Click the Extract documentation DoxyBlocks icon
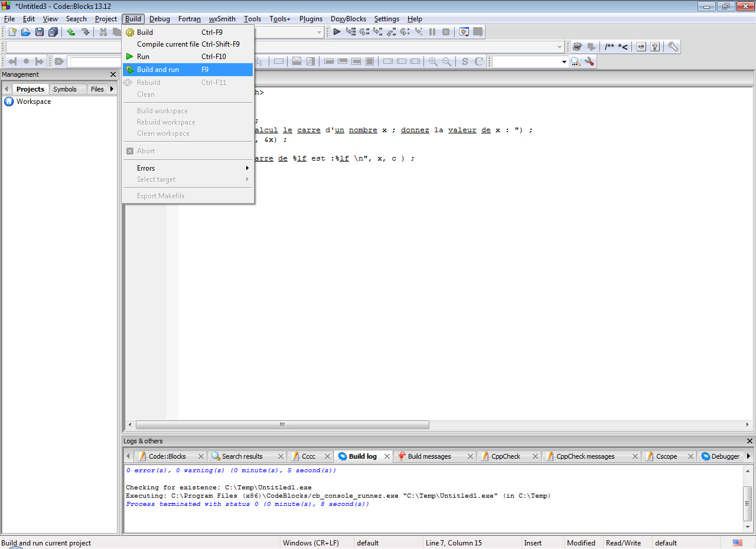756x549 pixels. coord(591,47)
